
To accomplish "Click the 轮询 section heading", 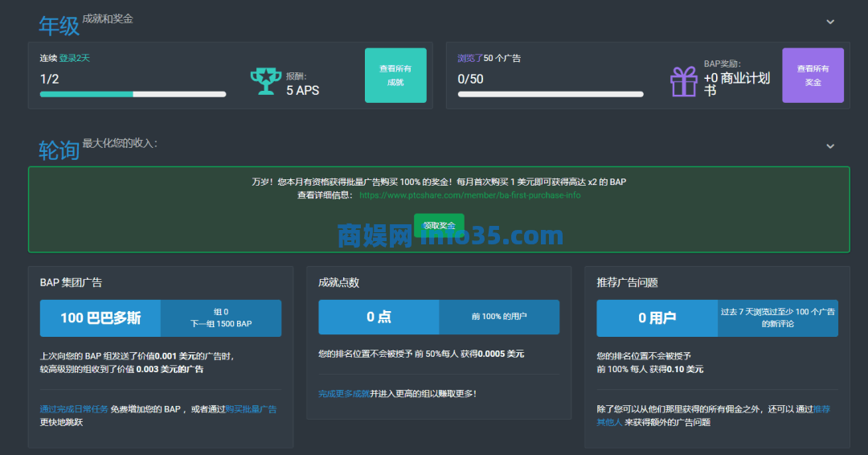I will click(59, 150).
